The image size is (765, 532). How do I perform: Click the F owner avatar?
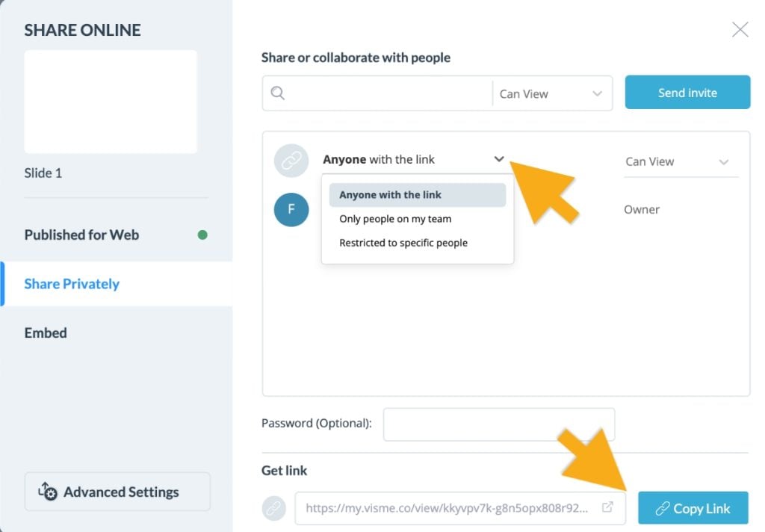pos(291,209)
